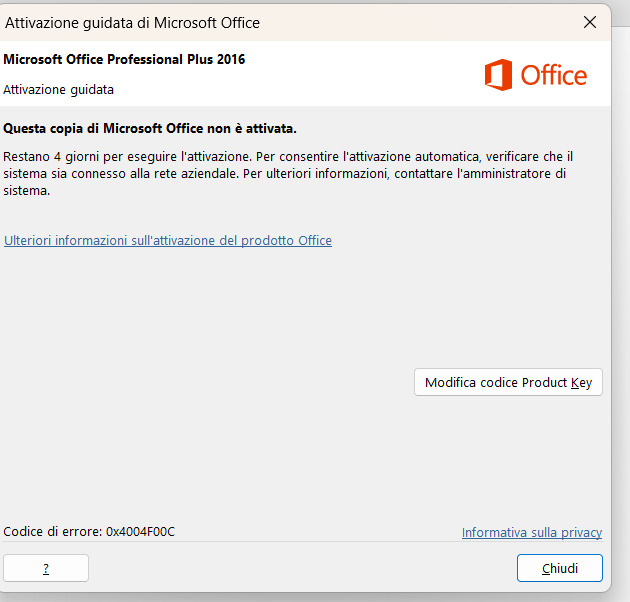Open the "Ulteriori informazioni sull'attivazione" link

point(168,240)
